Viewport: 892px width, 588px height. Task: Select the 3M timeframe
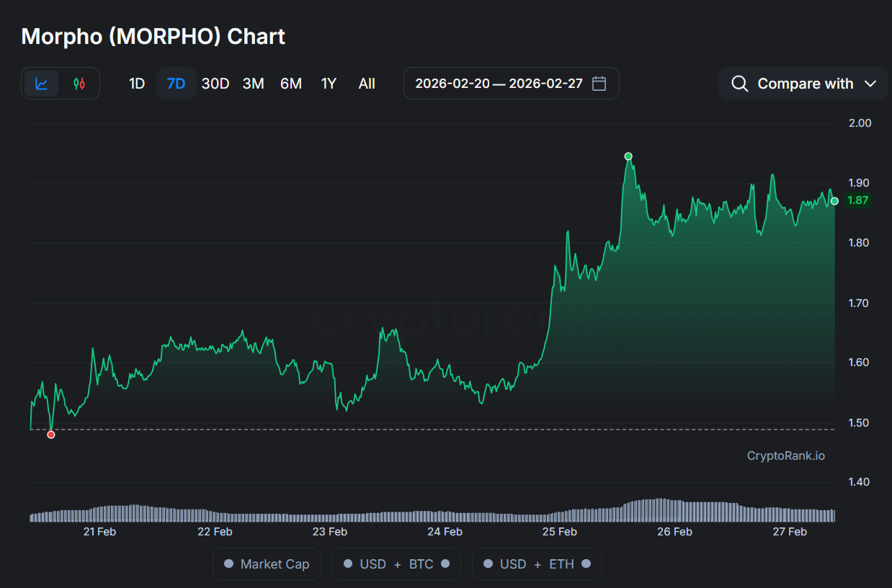coord(253,84)
